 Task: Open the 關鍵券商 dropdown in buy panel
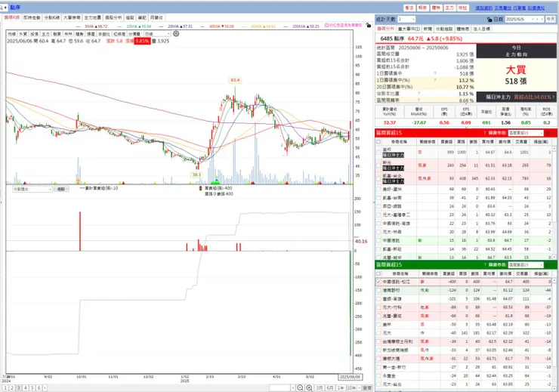526,133
